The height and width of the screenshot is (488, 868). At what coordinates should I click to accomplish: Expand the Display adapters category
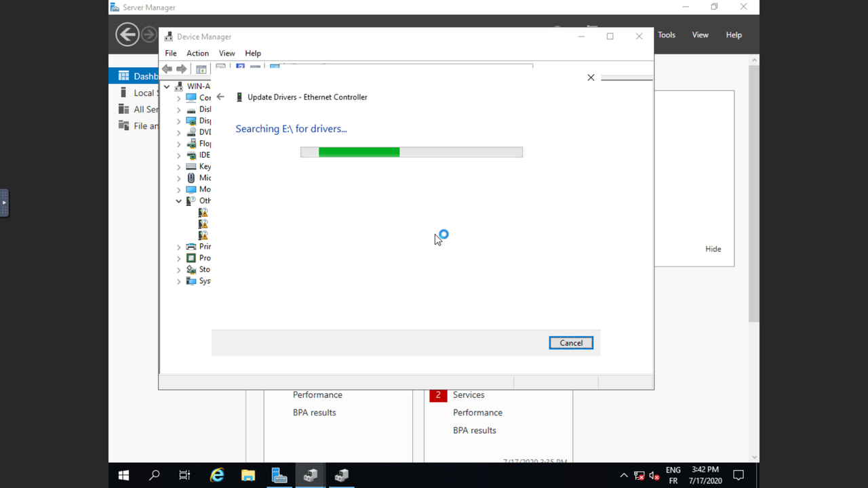[179, 121]
